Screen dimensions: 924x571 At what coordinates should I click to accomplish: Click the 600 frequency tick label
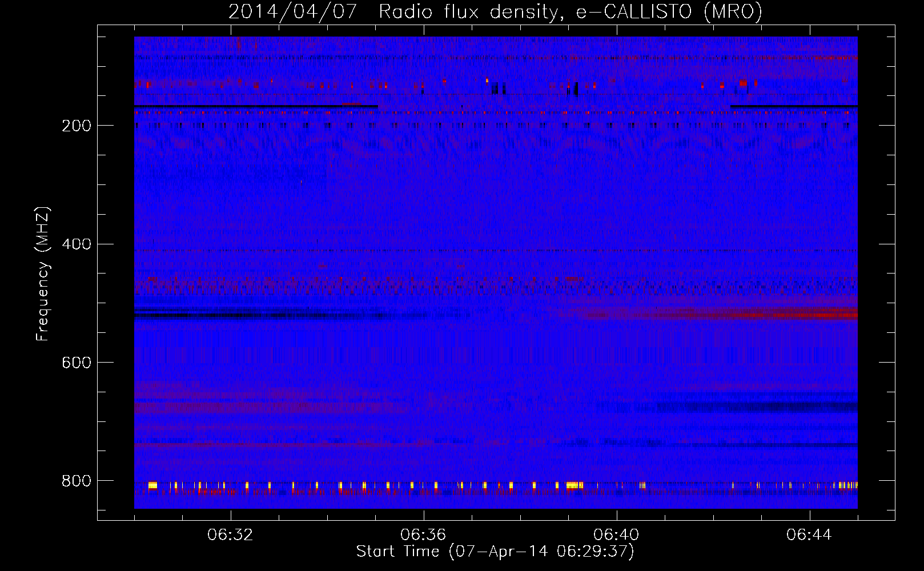click(x=77, y=363)
